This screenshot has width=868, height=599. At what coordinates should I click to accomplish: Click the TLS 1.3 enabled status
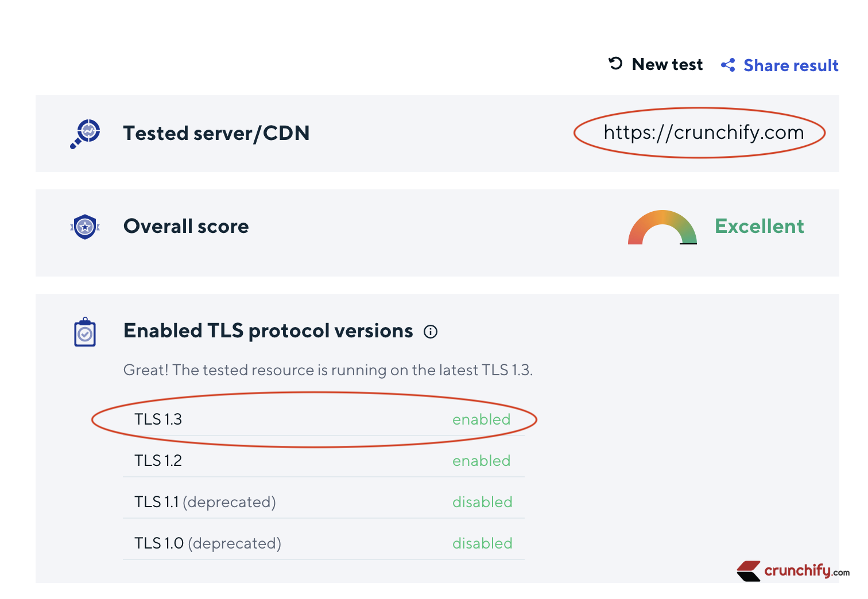pos(481,419)
